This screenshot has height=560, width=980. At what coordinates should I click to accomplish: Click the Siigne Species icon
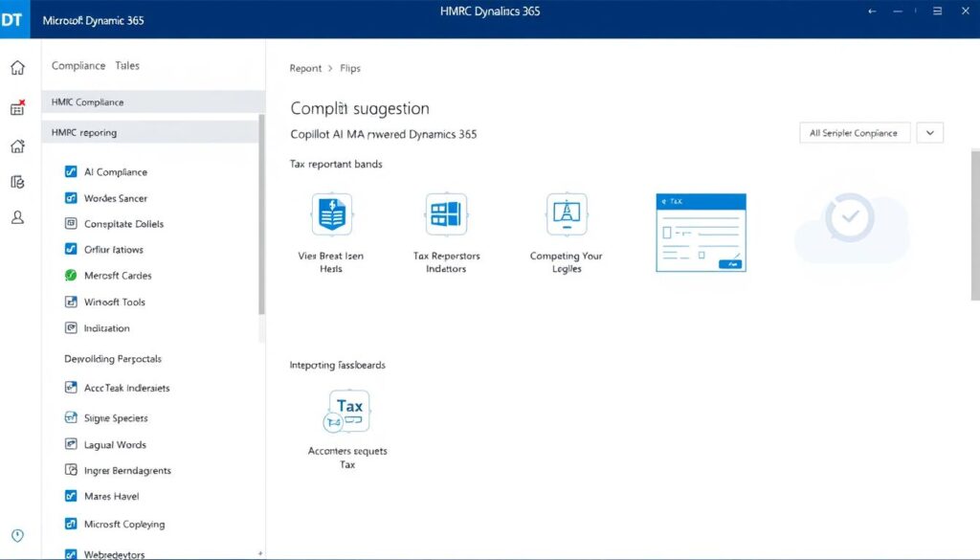click(71, 417)
